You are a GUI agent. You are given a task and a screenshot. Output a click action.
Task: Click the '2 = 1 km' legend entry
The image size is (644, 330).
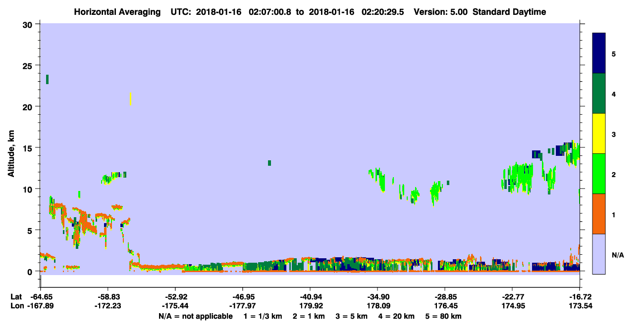tap(309, 316)
